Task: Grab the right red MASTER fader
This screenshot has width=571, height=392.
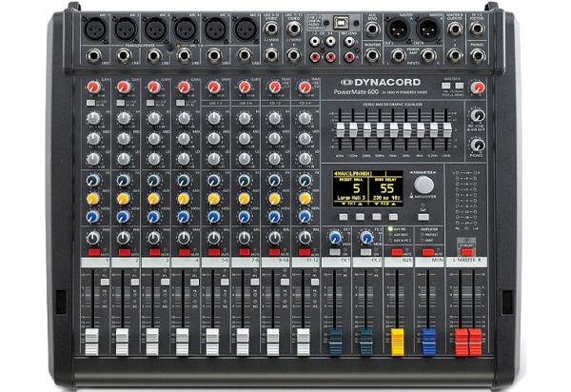Action: [475, 343]
